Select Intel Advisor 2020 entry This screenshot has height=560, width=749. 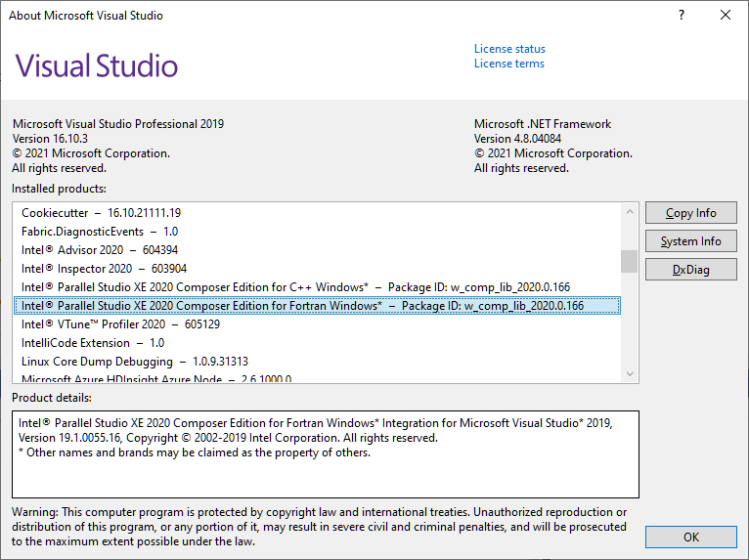(91, 250)
